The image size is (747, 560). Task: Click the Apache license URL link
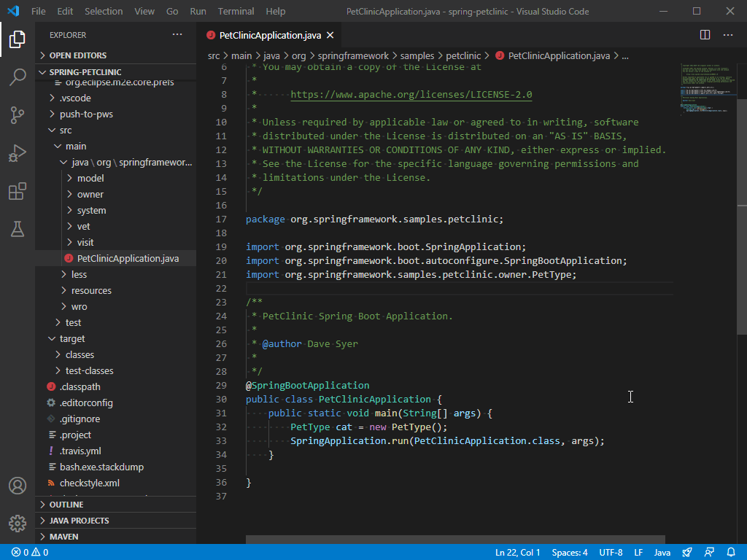coord(411,94)
